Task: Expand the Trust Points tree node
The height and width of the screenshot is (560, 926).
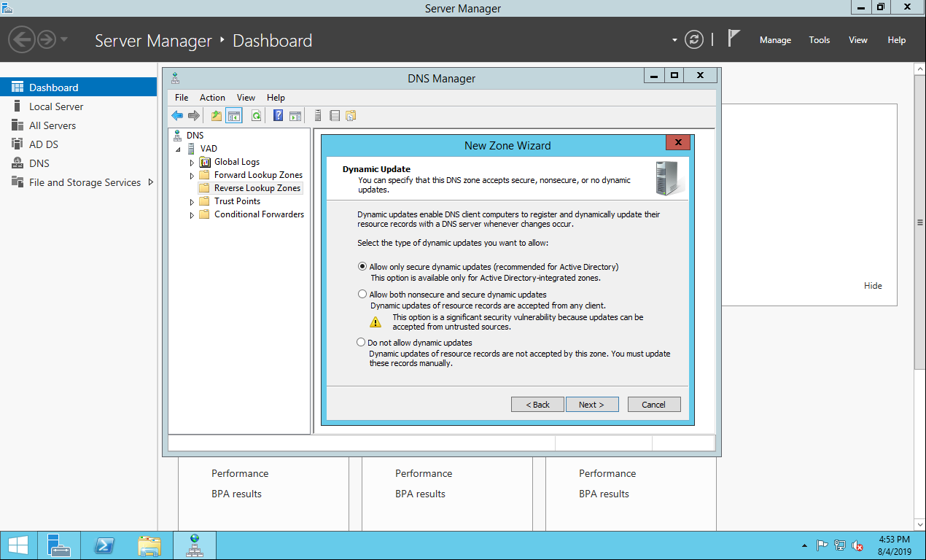Action: click(x=192, y=202)
